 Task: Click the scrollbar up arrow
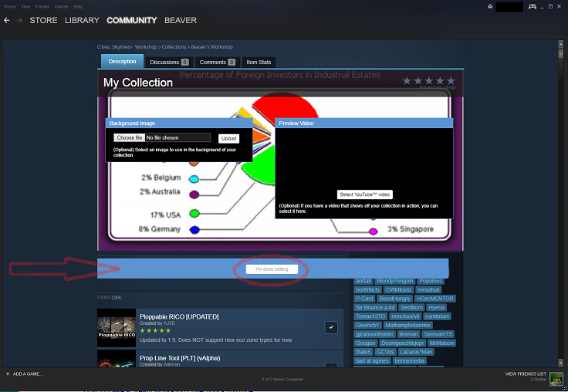click(x=561, y=45)
